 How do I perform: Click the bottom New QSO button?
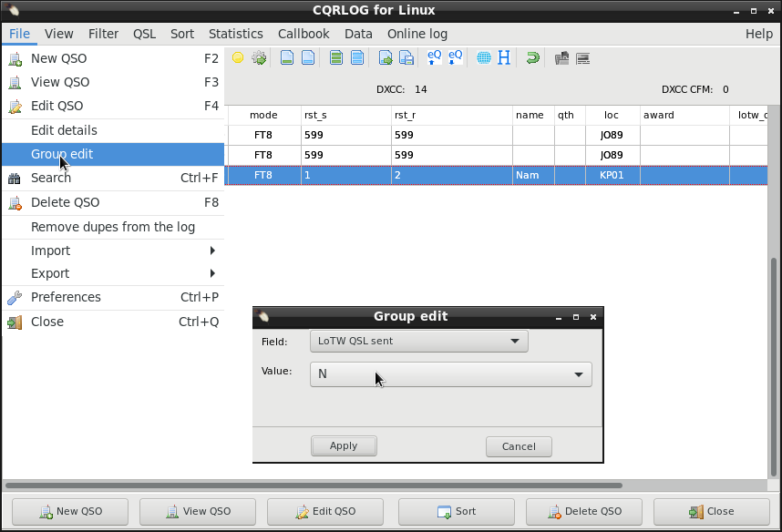[x=70, y=512]
